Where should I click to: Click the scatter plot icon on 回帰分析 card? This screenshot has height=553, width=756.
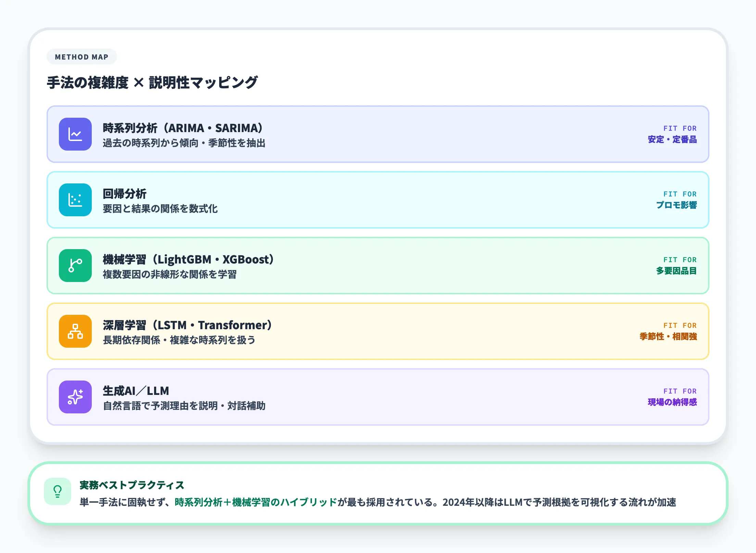75,200
